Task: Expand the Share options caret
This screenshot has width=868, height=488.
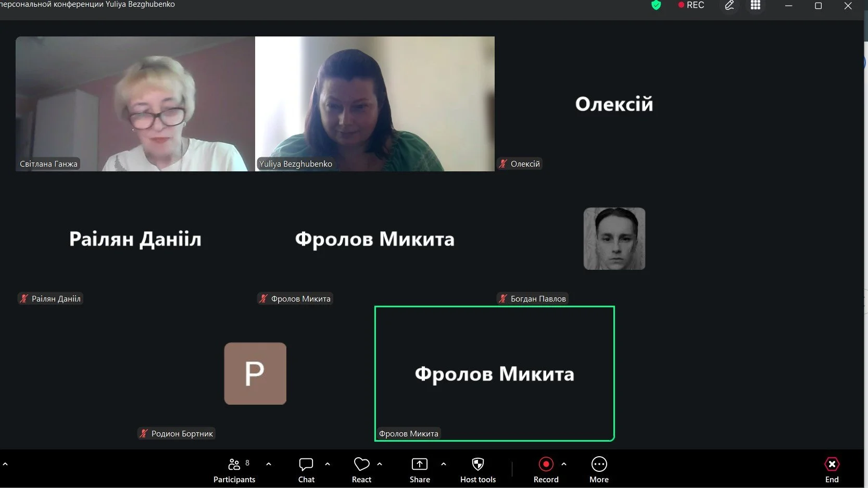Action: click(444, 464)
